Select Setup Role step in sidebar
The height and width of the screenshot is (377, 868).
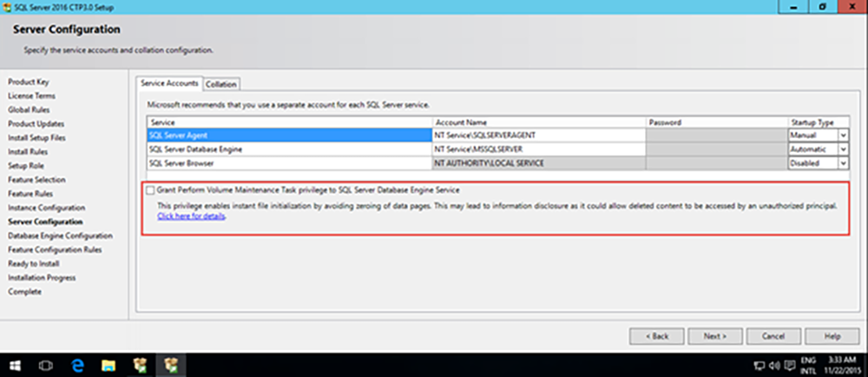[x=26, y=166]
